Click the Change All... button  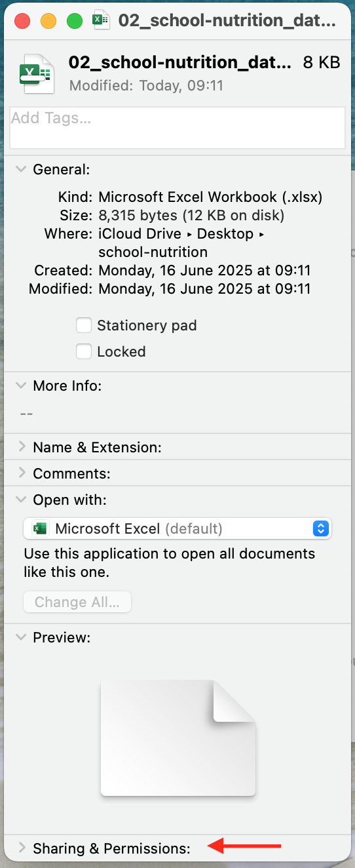(77, 602)
